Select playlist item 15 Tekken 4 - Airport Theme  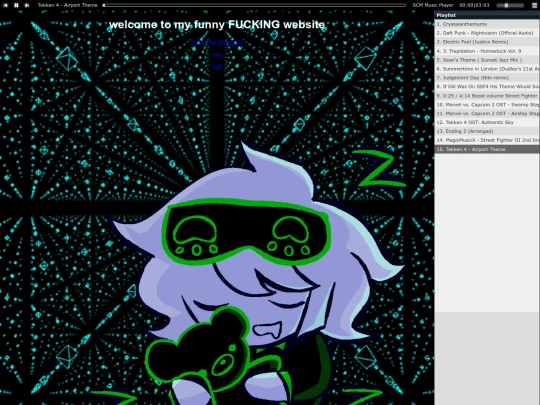click(487, 149)
